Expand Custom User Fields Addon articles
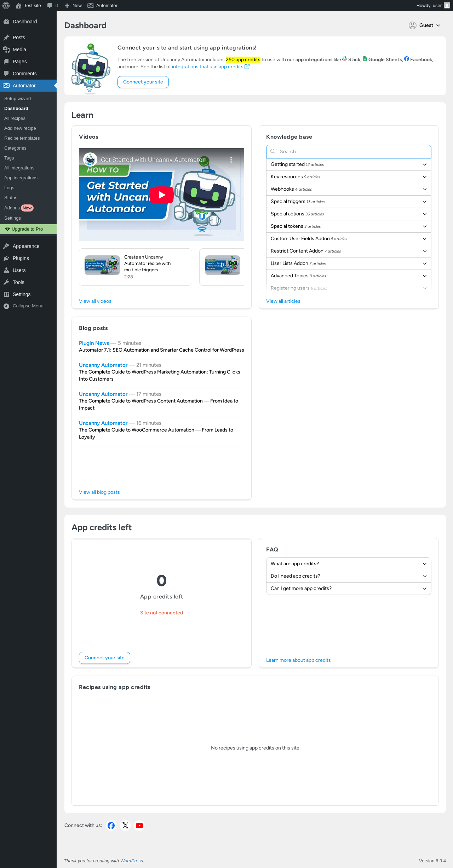This screenshot has height=868, width=453. pyautogui.click(x=349, y=239)
